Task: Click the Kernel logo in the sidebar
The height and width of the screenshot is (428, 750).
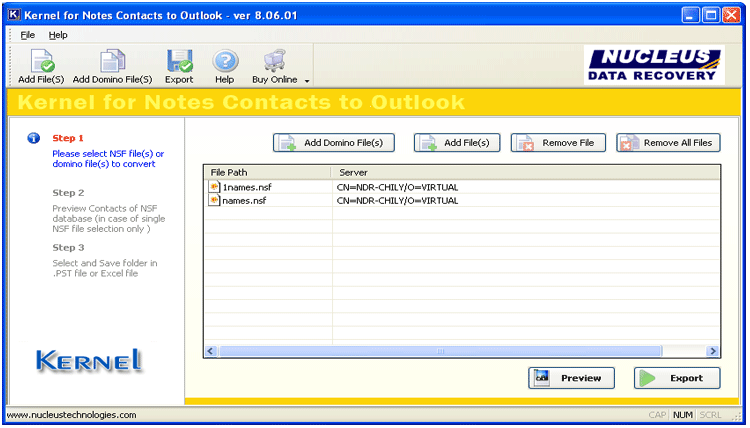Action: click(x=88, y=361)
